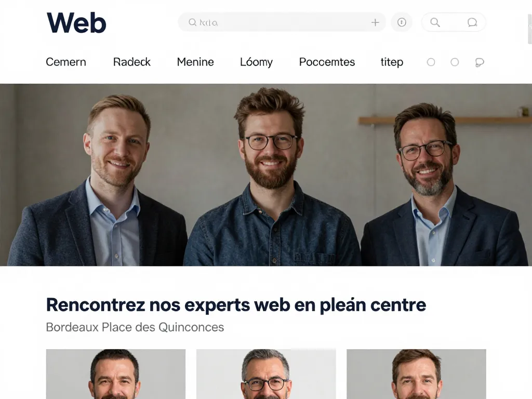Select the second circle radio in navigation
532x399 pixels.
[455, 62]
